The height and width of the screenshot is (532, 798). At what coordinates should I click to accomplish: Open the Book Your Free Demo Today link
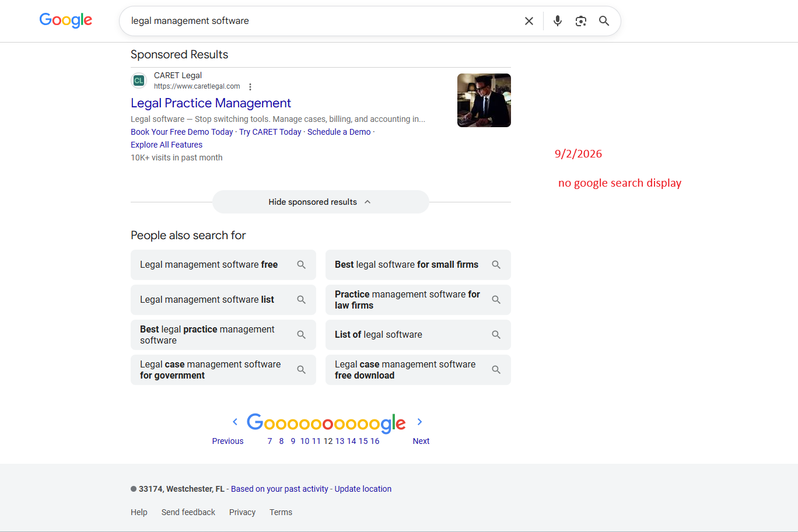tap(181, 132)
